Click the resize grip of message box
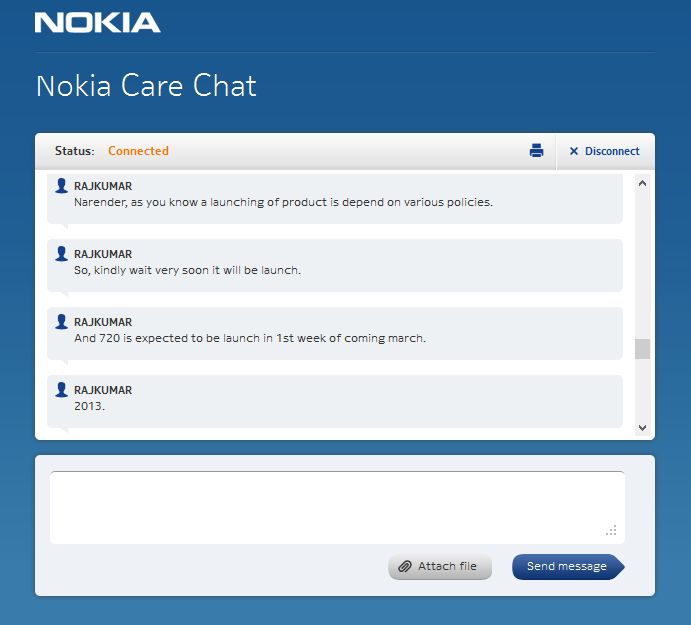The height and width of the screenshot is (625, 691). point(612,531)
